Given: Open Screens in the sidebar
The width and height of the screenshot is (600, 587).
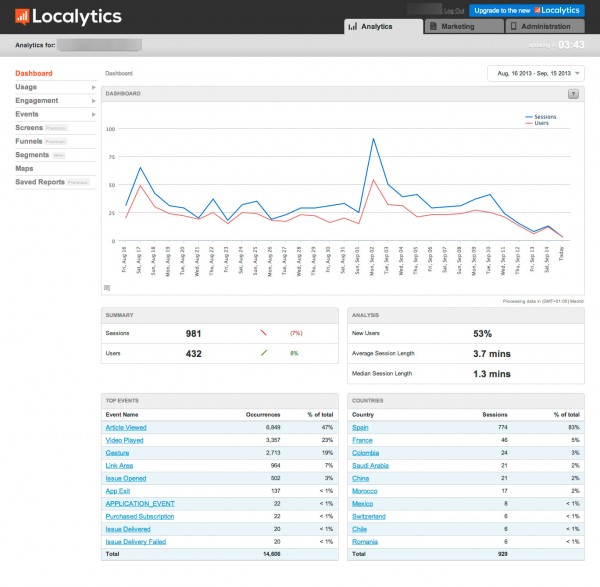Looking at the screenshot, I should [29, 128].
